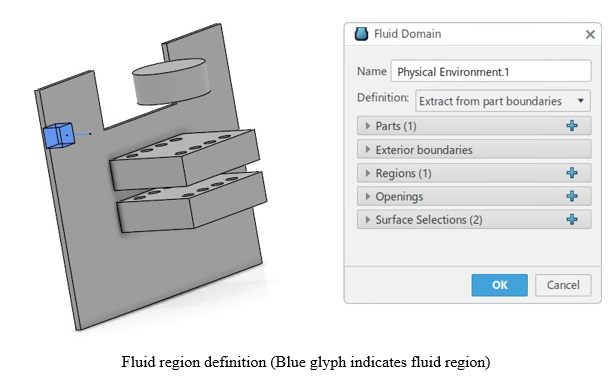
Task: Select the upper perforated block
Action: [185, 159]
